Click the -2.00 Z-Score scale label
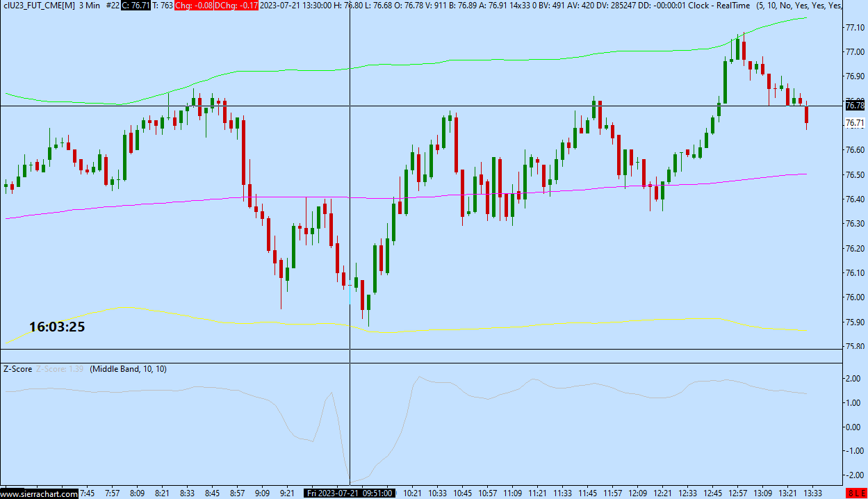The height and width of the screenshot is (499, 868). pyautogui.click(x=853, y=475)
